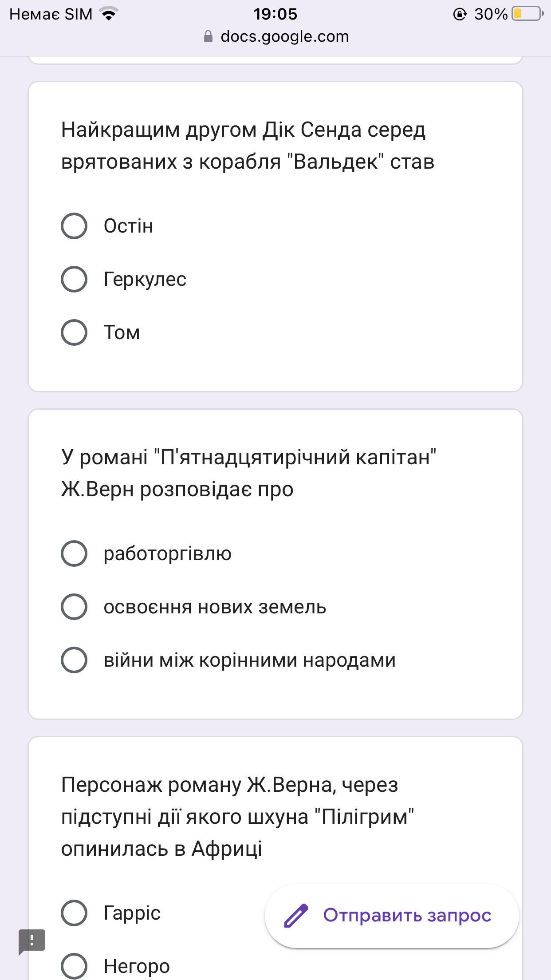This screenshot has height=980, width=551.
Task: Pick the "работоргівлю" answer
Action: coord(74,553)
